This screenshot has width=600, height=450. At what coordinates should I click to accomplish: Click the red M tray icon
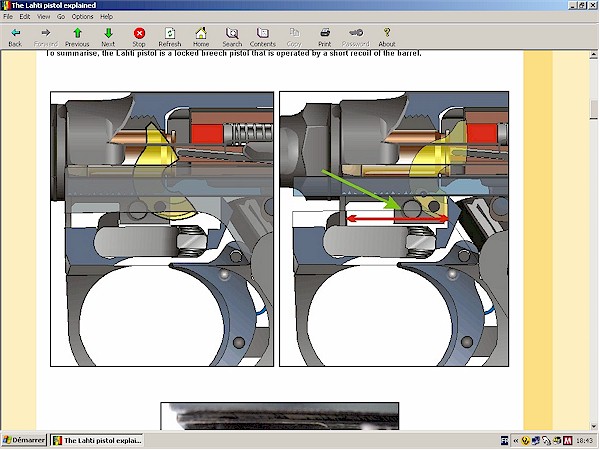[x=568, y=441]
